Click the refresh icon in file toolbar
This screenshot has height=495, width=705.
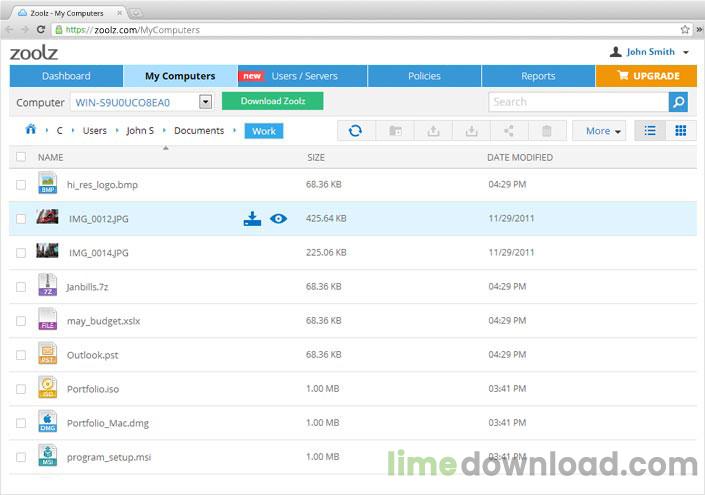355,131
